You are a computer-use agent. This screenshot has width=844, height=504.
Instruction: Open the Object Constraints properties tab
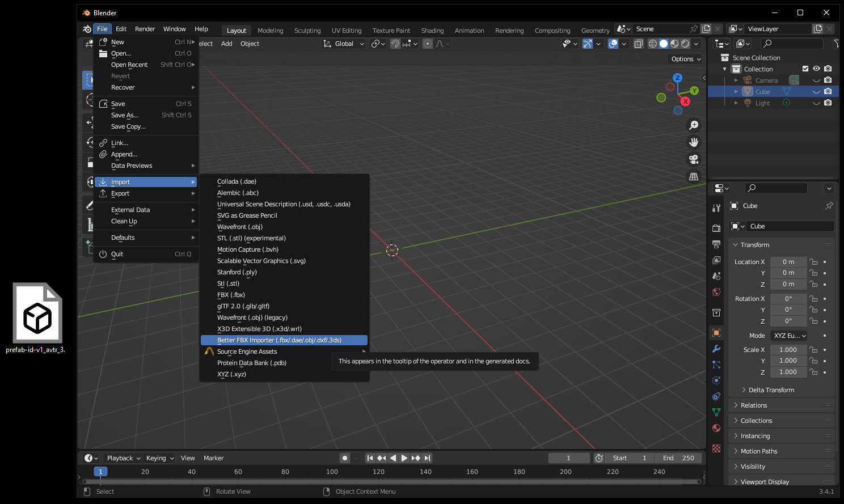pyautogui.click(x=716, y=396)
